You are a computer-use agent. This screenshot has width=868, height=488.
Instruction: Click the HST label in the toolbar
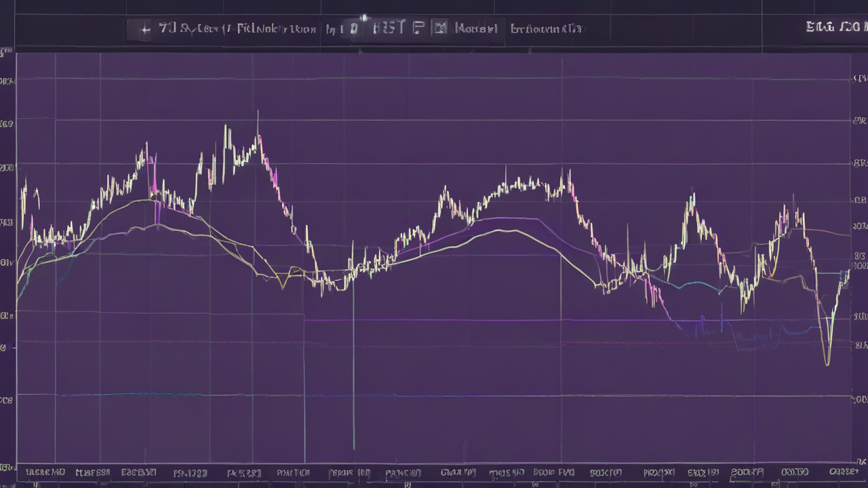click(x=389, y=27)
